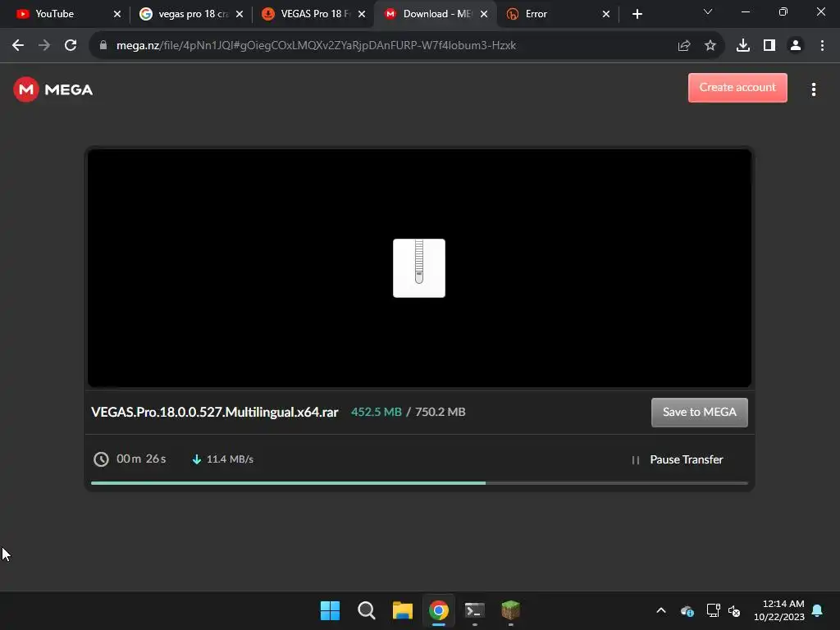Open MEGA page options three-dot menu

tap(813, 89)
